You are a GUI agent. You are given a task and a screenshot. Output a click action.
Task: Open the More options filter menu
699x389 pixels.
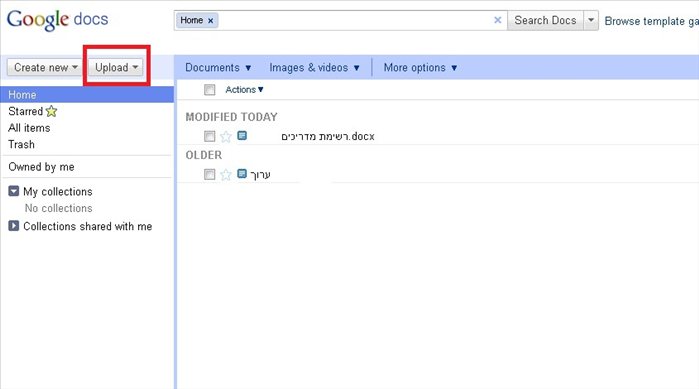[x=420, y=68]
